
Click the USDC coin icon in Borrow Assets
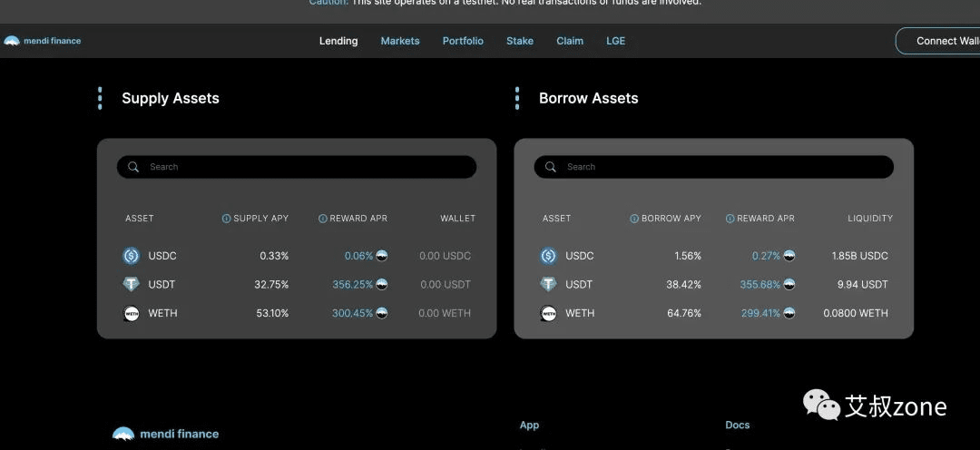548,256
